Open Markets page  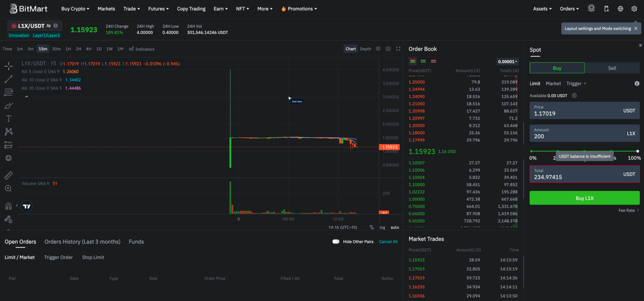coord(106,9)
